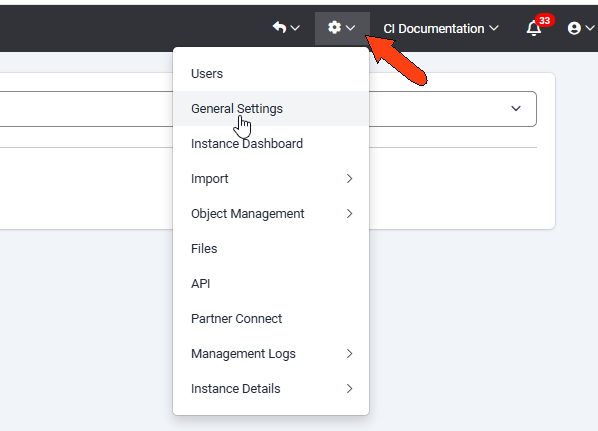
Task: Open the combo box chevron in page panel
Action: click(516, 109)
